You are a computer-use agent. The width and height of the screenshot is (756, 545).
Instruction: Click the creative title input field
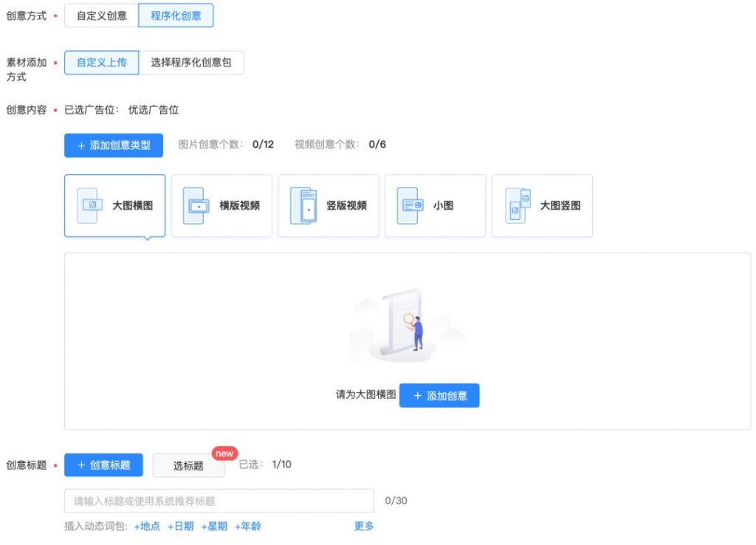pos(218,500)
